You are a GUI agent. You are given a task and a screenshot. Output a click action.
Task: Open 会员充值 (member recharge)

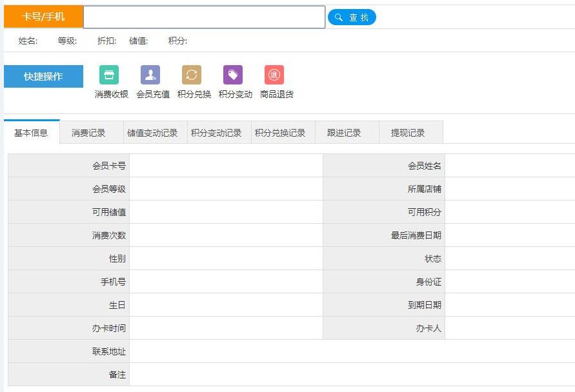pyautogui.click(x=151, y=75)
